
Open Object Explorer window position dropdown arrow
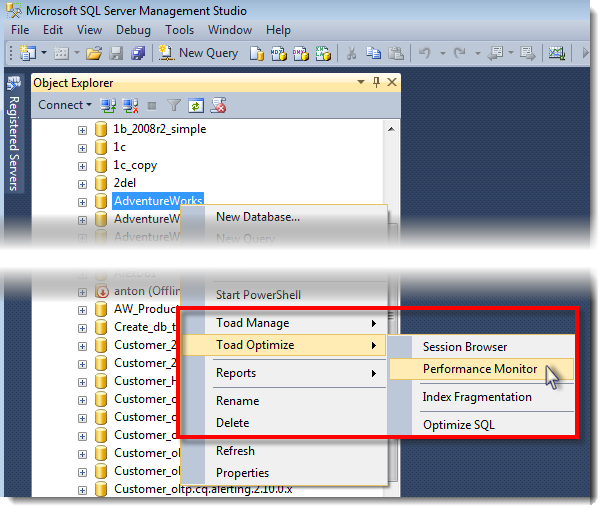click(x=361, y=82)
